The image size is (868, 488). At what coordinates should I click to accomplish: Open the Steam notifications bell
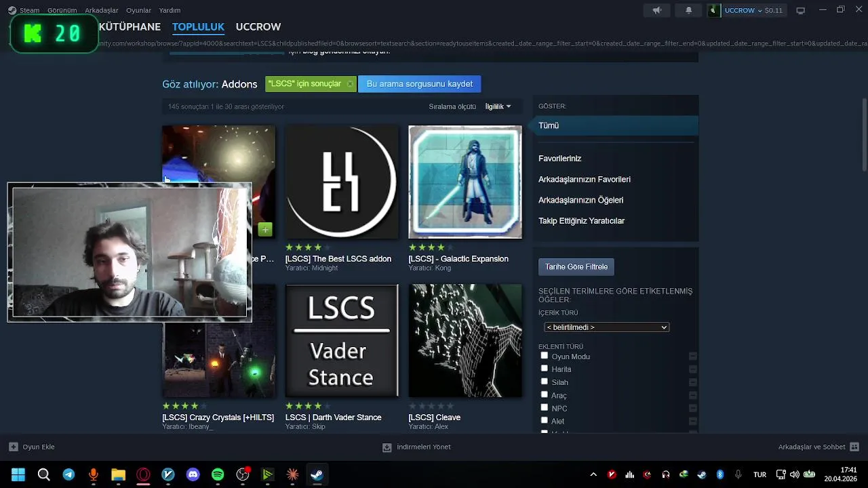click(x=688, y=10)
